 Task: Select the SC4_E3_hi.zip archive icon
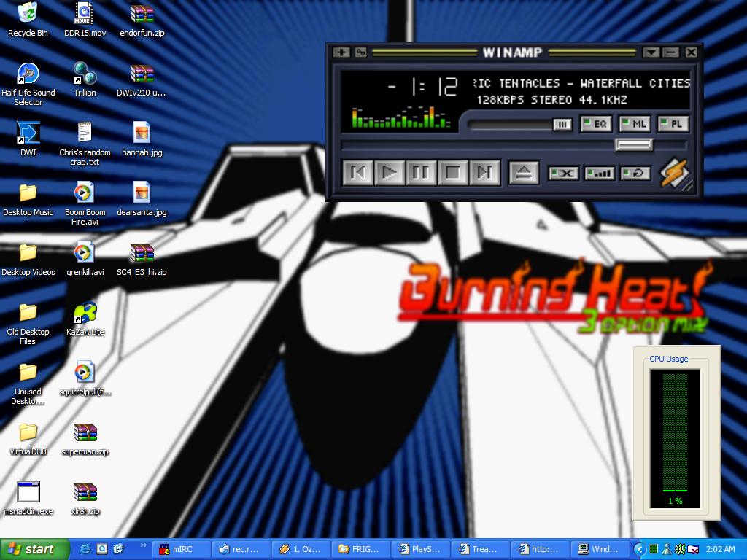(142, 253)
